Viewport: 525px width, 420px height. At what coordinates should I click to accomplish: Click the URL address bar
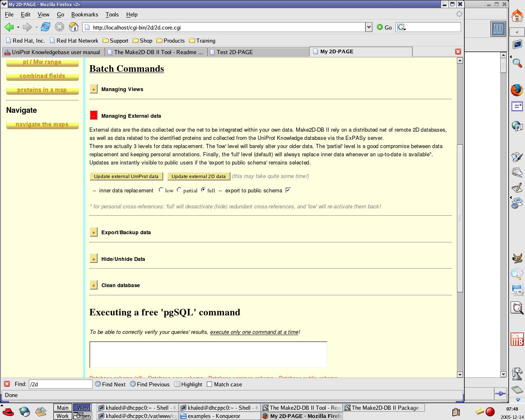click(224, 27)
